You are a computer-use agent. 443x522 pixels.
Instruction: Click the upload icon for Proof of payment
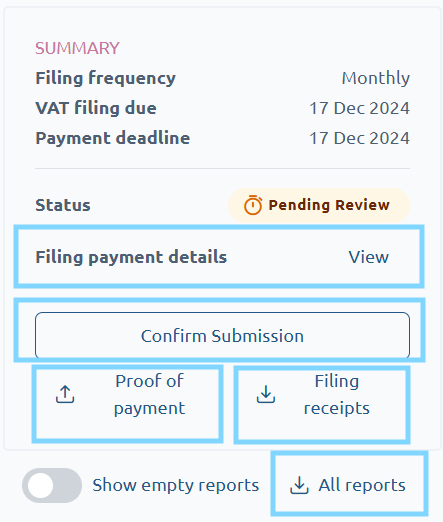(65, 394)
